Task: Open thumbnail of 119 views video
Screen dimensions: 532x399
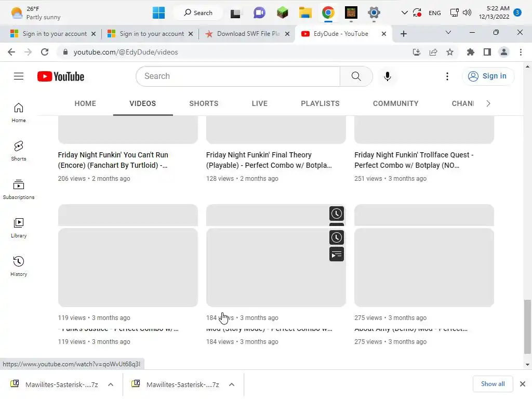Action: (x=128, y=268)
